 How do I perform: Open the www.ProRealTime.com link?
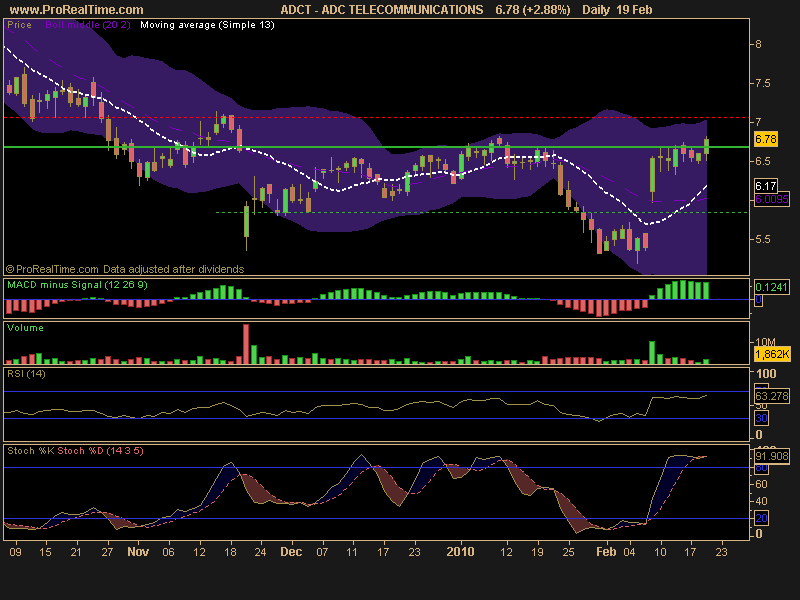77,9
